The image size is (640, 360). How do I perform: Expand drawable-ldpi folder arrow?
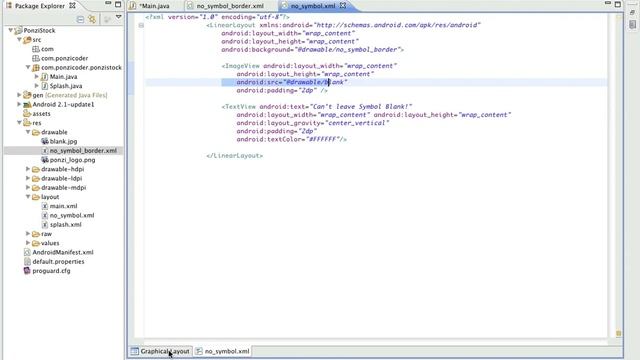pos(28,178)
